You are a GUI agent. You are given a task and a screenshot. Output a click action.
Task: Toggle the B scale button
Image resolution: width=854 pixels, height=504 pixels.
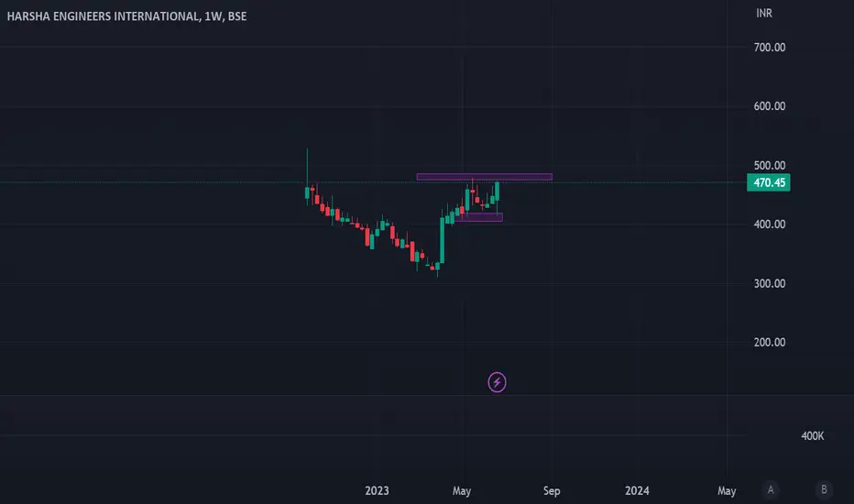[824, 490]
